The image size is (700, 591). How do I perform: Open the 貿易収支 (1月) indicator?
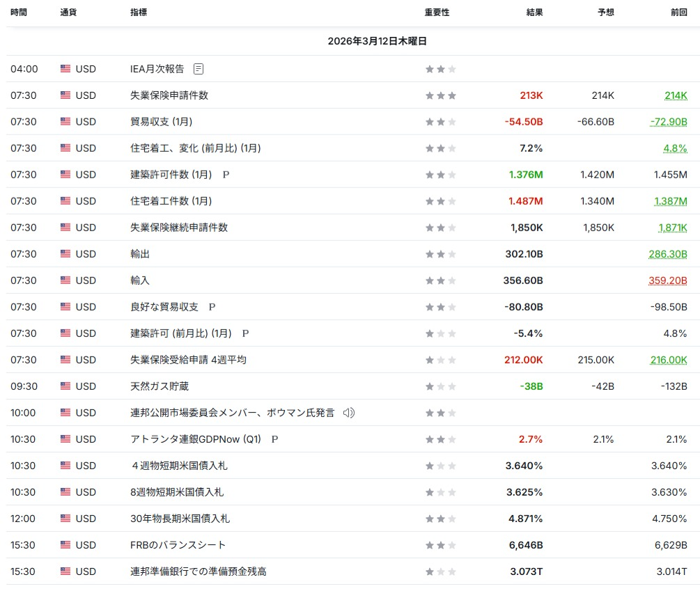click(161, 122)
